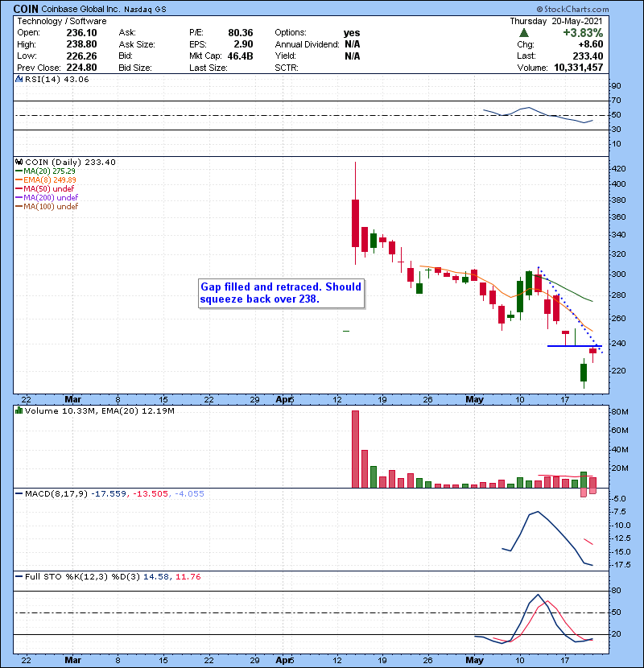Click the Volume 10.33M, EMA(20) 12.19M label
This screenshot has height=668, width=644.
pyautogui.click(x=100, y=410)
